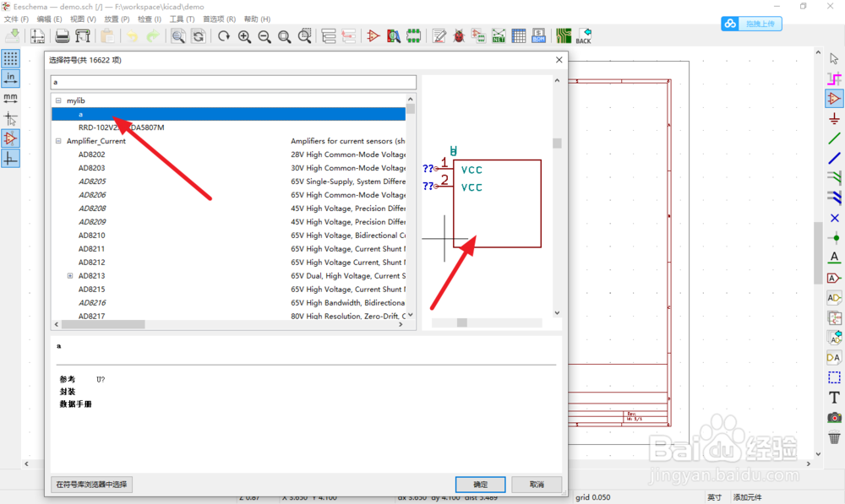This screenshot has height=504, width=845.
Task: Open the 编辑 (E) menu
Action: tap(50, 19)
